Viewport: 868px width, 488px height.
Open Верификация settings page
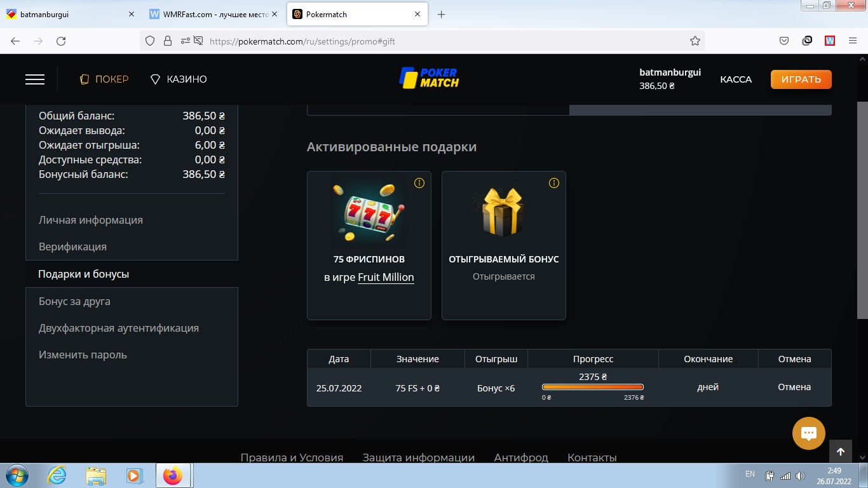click(72, 247)
